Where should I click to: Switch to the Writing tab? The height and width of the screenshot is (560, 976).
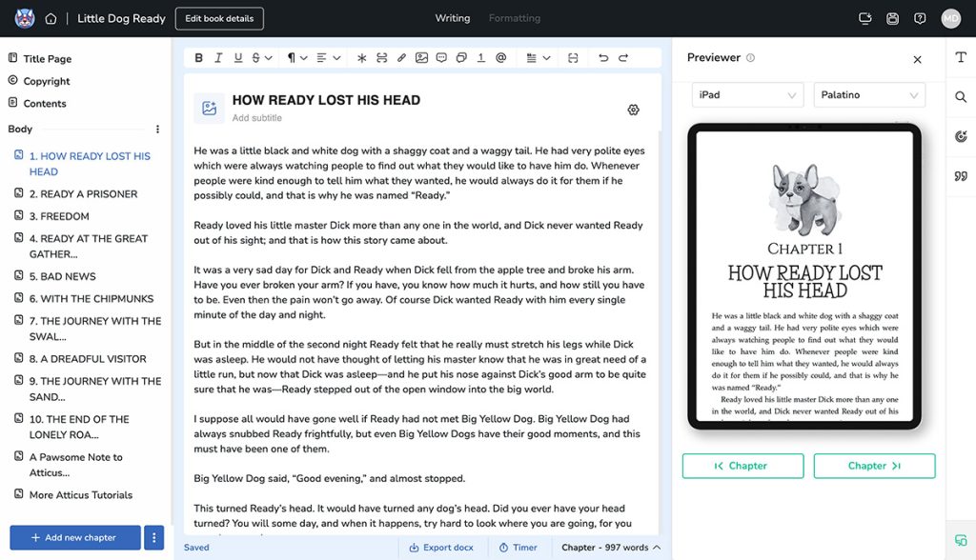click(453, 18)
